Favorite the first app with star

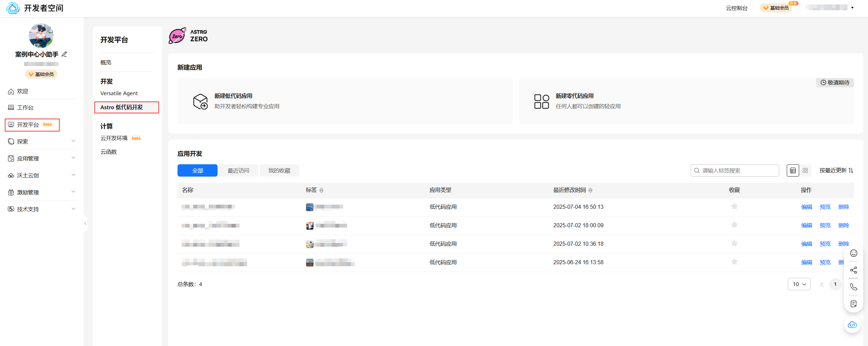(x=734, y=206)
